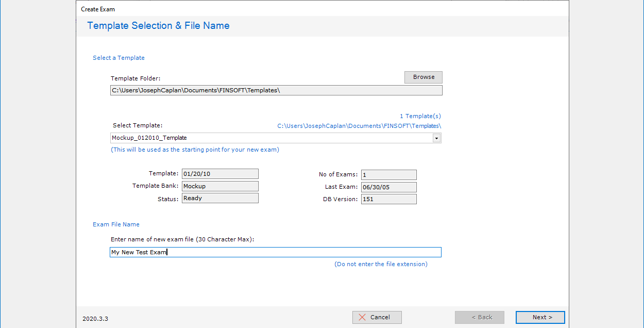The height and width of the screenshot is (328, 644).
Task: Click the Create Exam window title
Action: (98, 9)
